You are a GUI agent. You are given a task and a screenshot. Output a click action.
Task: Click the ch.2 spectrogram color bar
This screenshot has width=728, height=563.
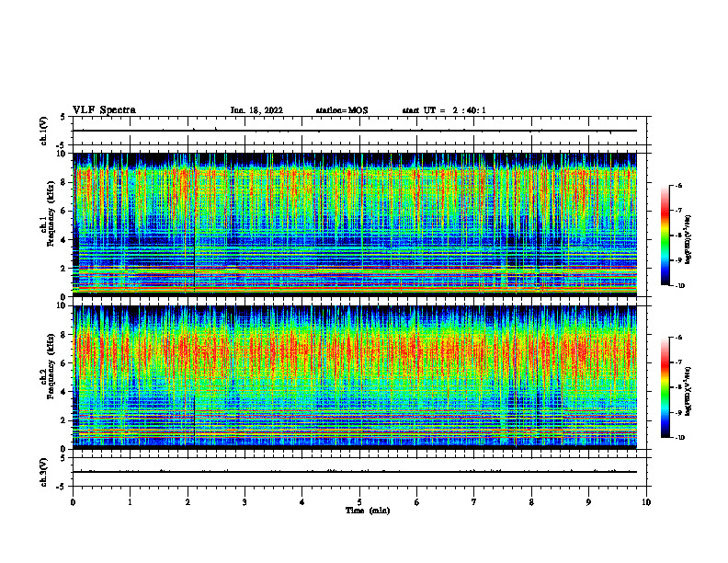(x=665, y=387)
